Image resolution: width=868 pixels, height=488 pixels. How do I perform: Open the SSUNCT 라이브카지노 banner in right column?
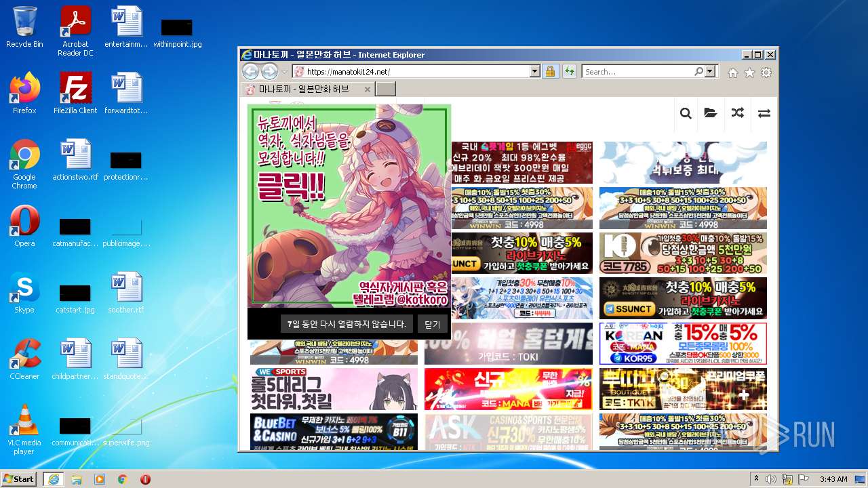pos(683,298)
